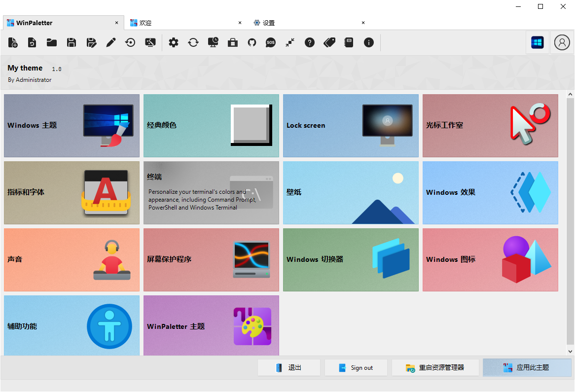Open settings via toolbar gear icon
Viewport: 575px width, 392px height.
point(174,42)
